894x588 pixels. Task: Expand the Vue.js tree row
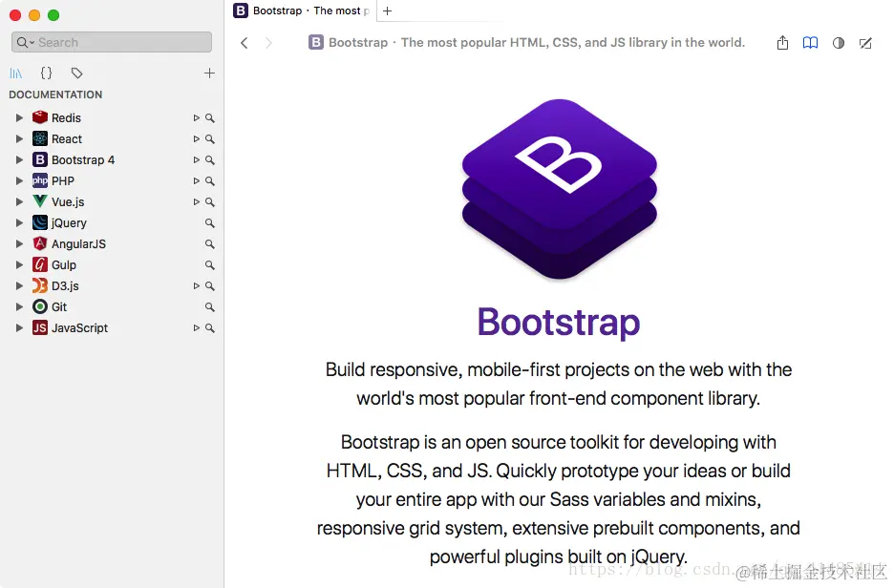pyautogui.click(x=19, y=201)
